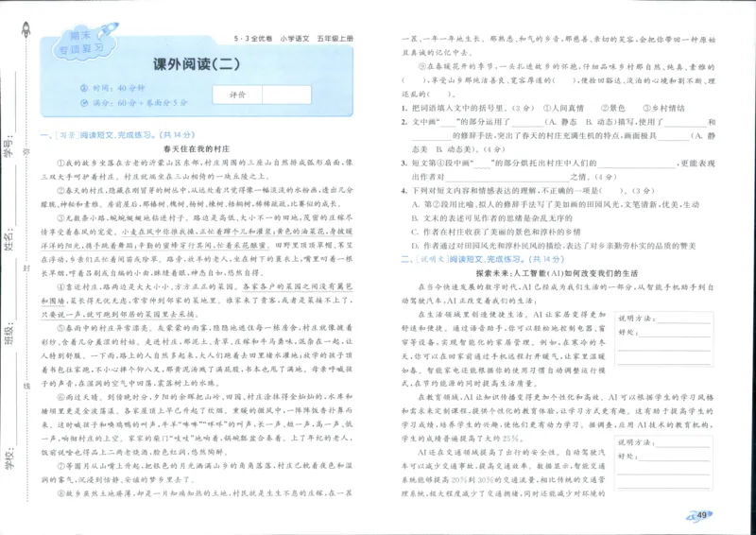Click the text 时间: 40分钟
The height and width of the screenshot is (535, 756).
pyautogui.click(x=119, y=88)
